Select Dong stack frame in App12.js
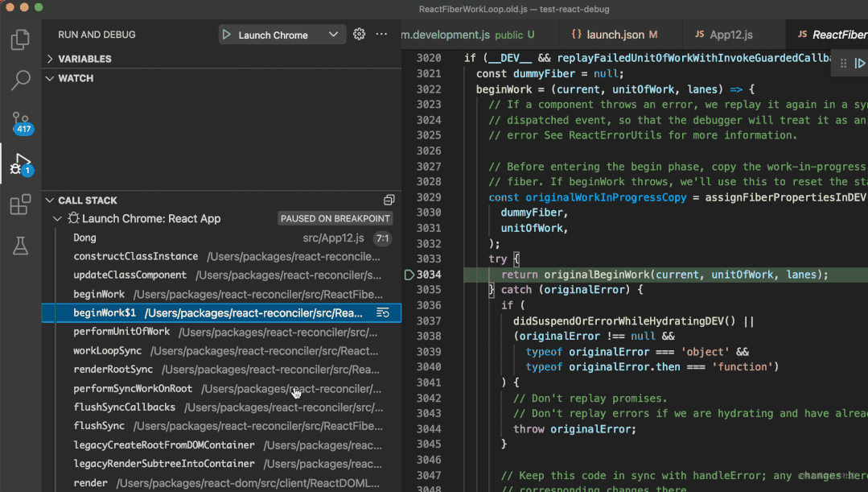This screenshot has width=868, height=492. [221, 238]
